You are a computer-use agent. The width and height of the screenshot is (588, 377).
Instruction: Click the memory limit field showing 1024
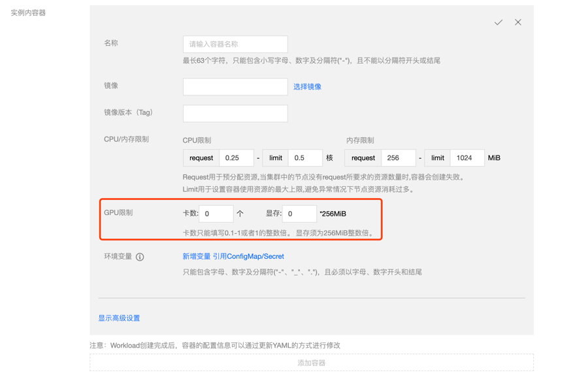466,158
